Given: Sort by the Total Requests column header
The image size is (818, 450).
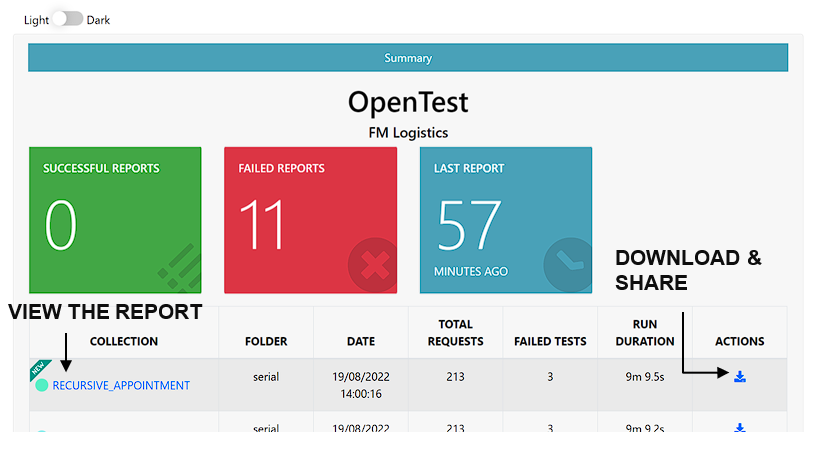Looking at the screenshot, I should coord(455,333).
